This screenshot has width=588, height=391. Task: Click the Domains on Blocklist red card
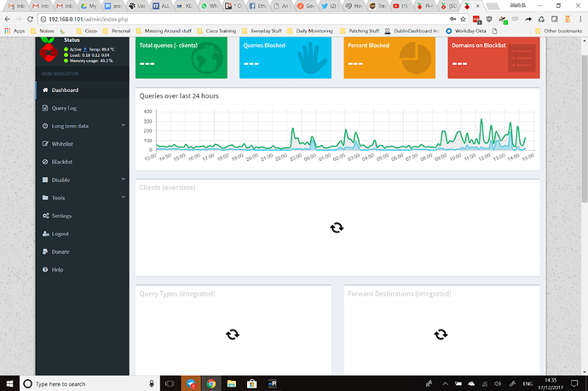(x=494, y=58)
